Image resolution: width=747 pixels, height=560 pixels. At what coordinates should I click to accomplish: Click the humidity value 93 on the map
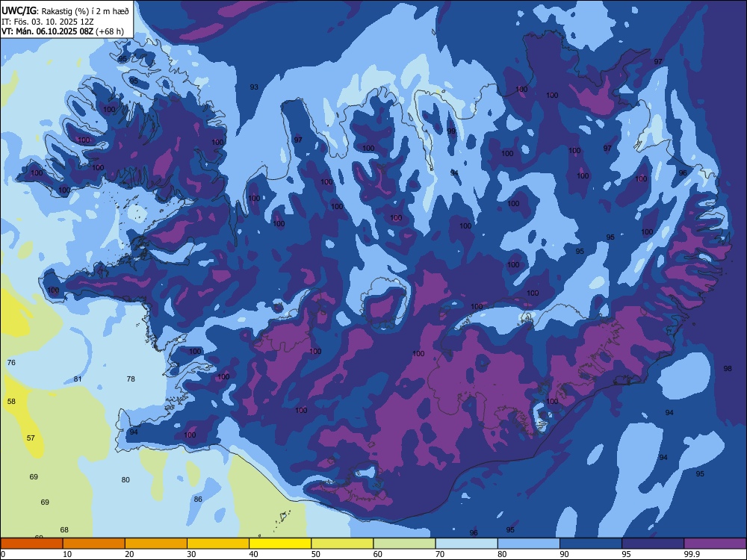(255, 87)
